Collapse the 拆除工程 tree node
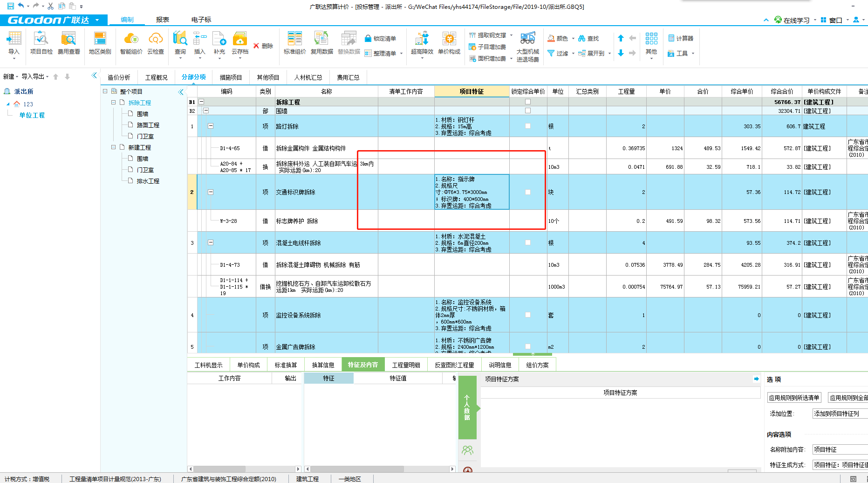Screen dimensions: 868x483 pos(113,102)
